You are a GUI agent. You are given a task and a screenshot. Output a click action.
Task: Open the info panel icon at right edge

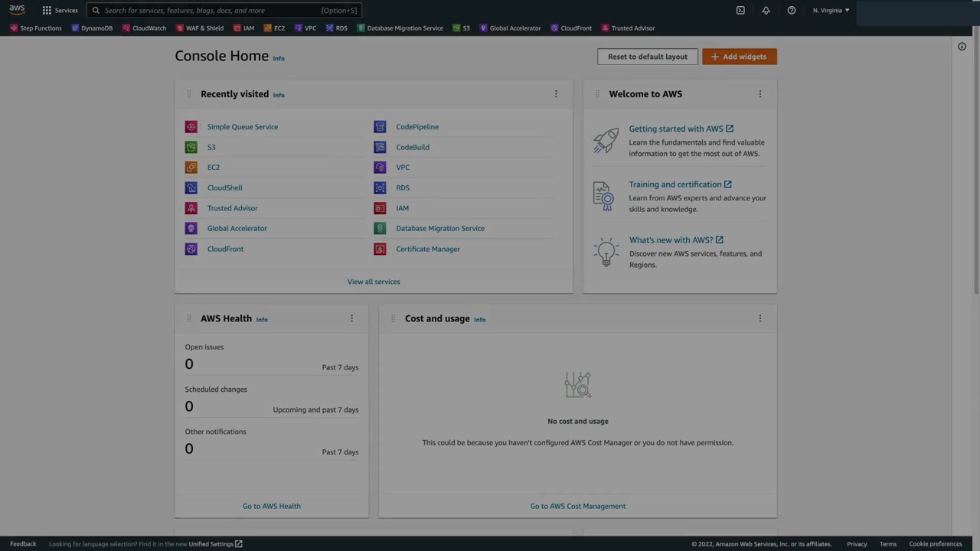962,47
